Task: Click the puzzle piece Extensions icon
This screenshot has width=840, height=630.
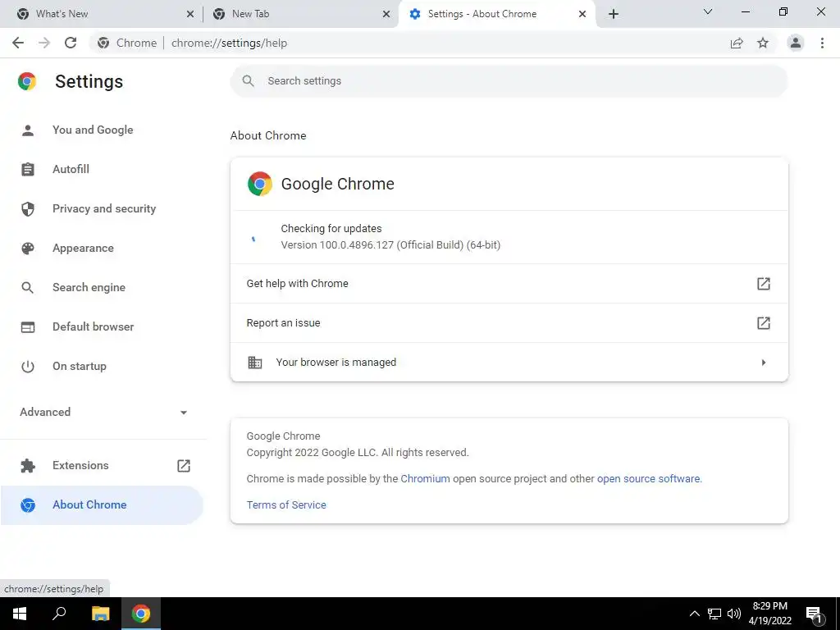Action: pos(28,466)
